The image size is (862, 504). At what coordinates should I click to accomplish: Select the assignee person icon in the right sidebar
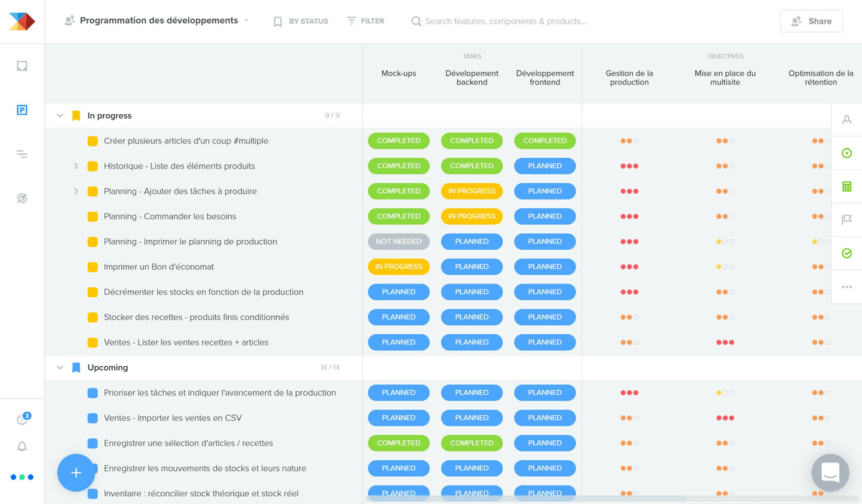[848, 119]
